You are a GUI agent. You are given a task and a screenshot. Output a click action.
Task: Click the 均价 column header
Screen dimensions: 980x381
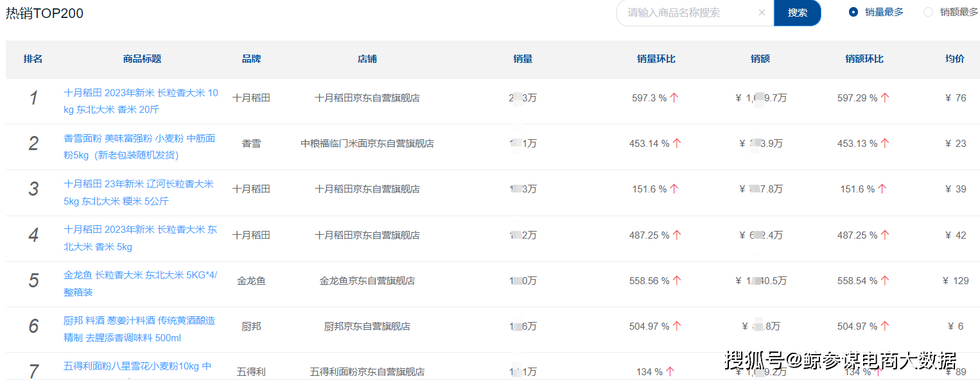(x=955, y=59)
